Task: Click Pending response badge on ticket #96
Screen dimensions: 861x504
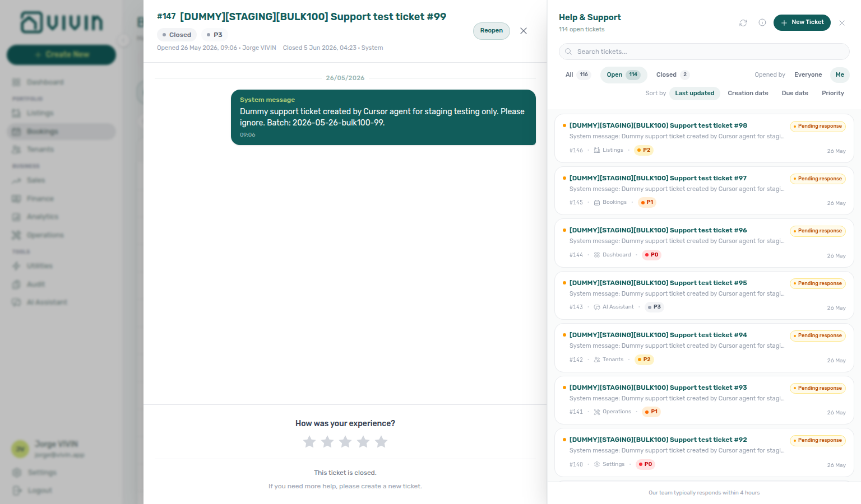Action: [x=818, y=231]
